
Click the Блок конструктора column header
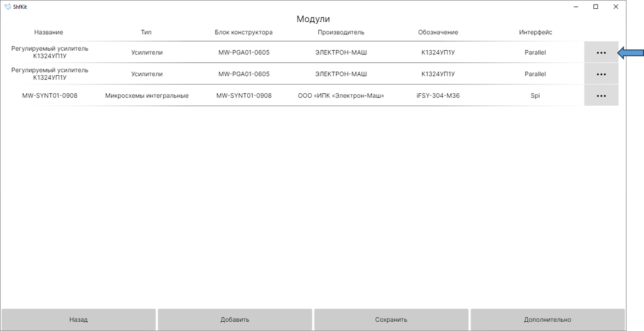coord(244,32)
